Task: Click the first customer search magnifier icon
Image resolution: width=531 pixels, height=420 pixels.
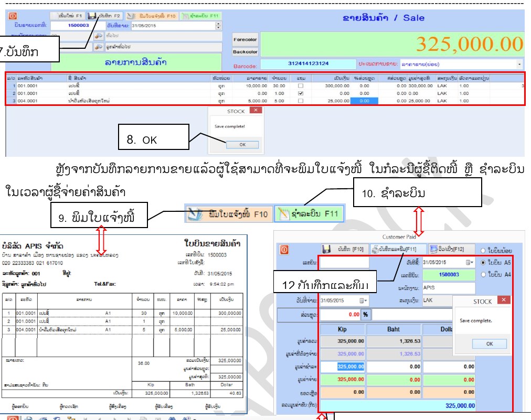Action: (x=98, y=36)
